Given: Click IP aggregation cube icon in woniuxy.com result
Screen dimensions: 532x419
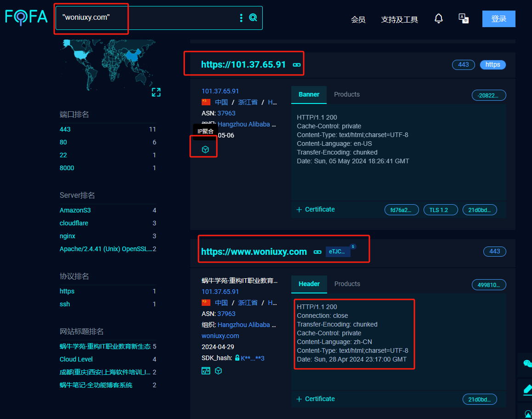Looking at the screenshot, I should (219, 371).
